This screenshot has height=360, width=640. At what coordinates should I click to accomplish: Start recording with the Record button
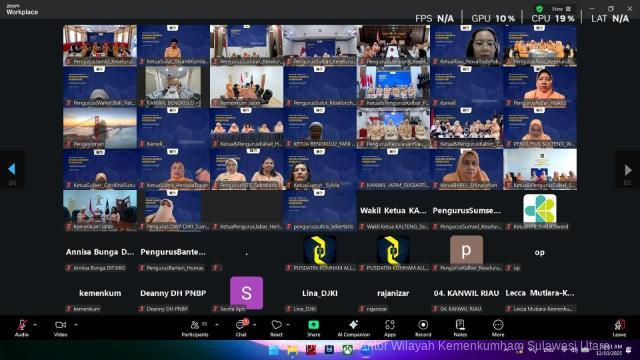(423, 328)
